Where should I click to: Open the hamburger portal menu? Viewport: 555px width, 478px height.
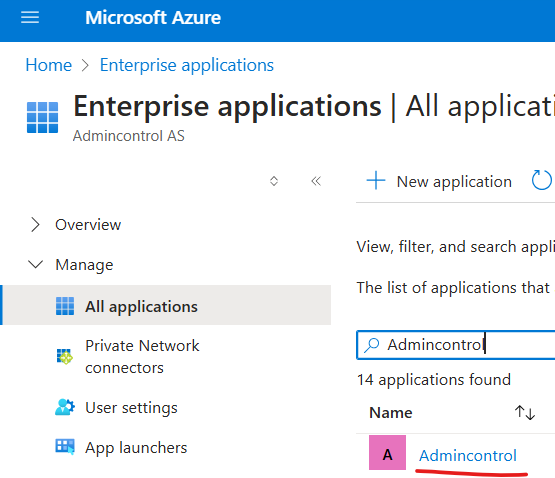coord(30,17)
